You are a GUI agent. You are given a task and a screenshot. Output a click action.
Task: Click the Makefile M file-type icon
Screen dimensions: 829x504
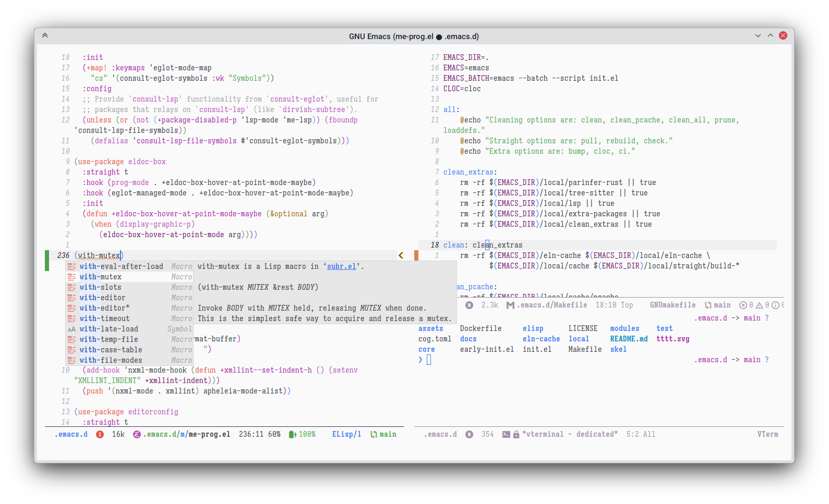tap(510, 305)
